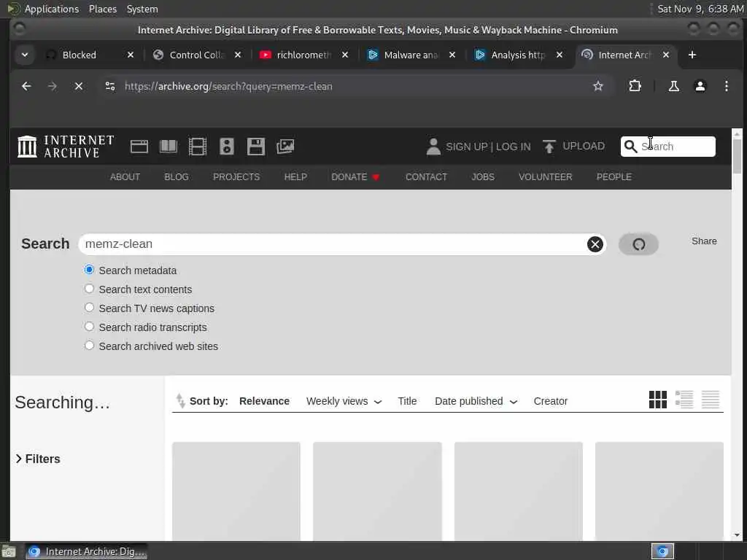747x560 pixels.
Task: Open the tab search dropdown arrow
Action: (25, 55)
